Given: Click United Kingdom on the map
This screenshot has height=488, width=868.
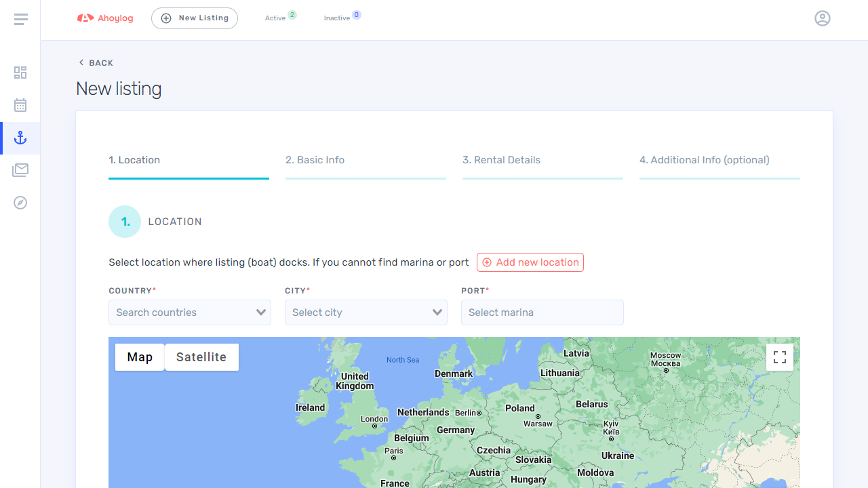Looking at the screenshot, I should tap(355, 381).
